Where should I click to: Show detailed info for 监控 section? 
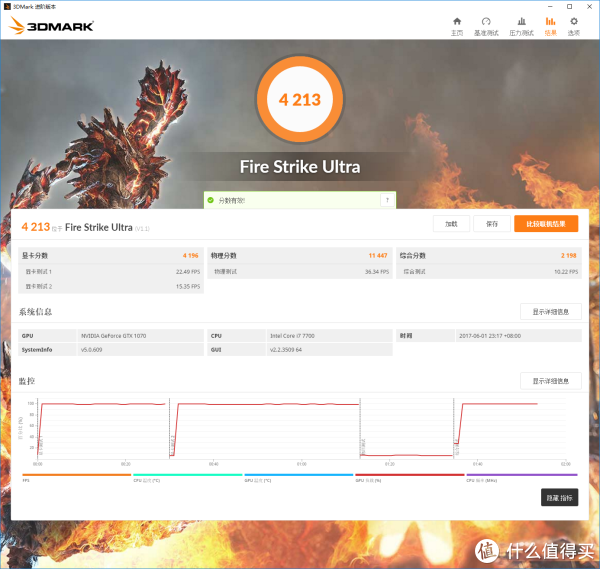coord(551,381)
